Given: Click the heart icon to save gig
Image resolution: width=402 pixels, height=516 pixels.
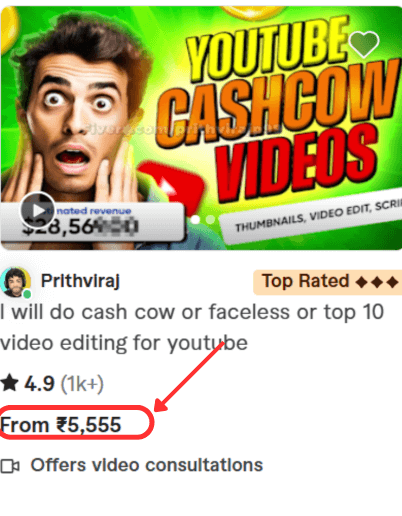Looking at the screenshot, I should pos(364,44).
